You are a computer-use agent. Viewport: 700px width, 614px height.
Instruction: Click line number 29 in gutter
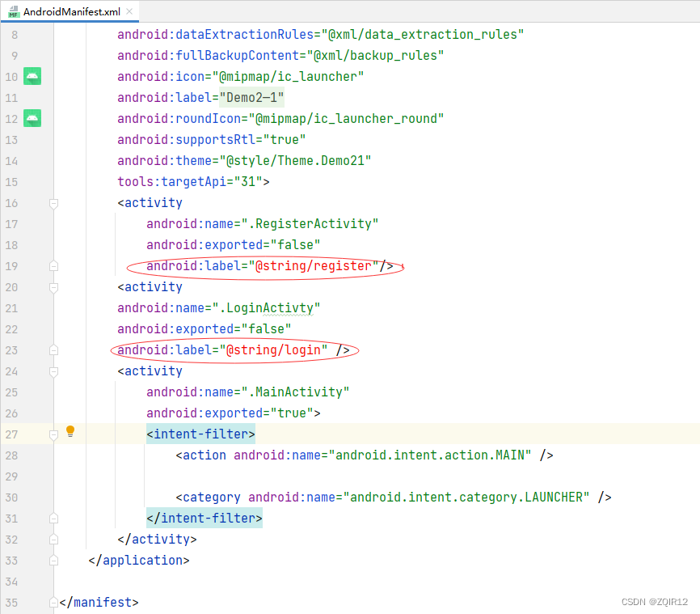[x=11, y=476]
